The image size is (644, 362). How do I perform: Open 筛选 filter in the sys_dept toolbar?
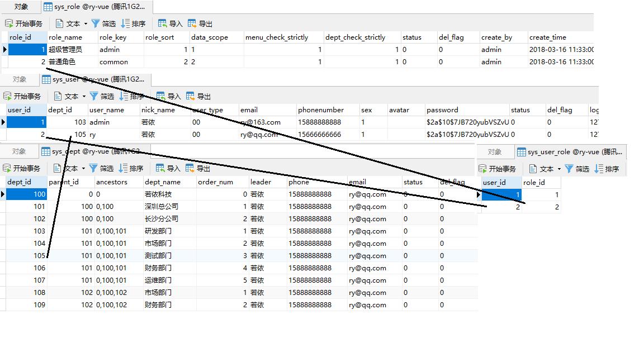tap(101, 168)
